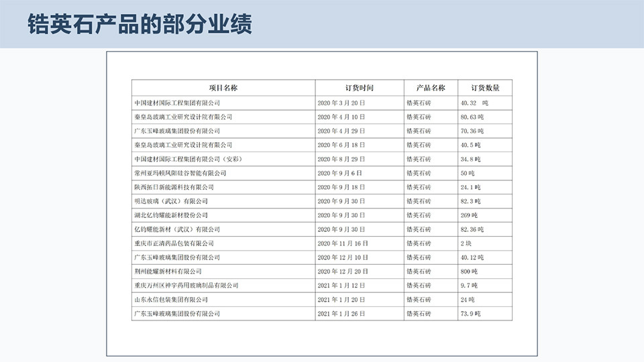Click "秦皇岛玻璃工业研究设计院有限公司" in the 40.5吨 row
644x362 pixels.
pos(183,145)
